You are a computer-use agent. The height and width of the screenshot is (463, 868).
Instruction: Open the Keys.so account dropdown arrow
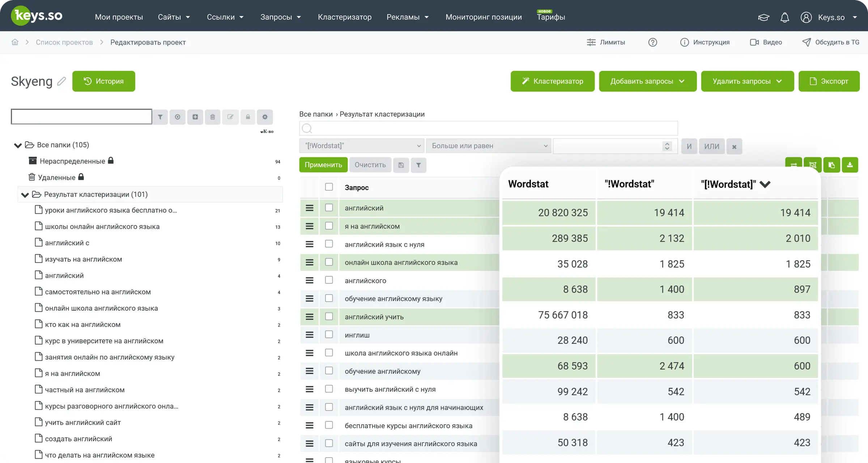tap(855, 17)
